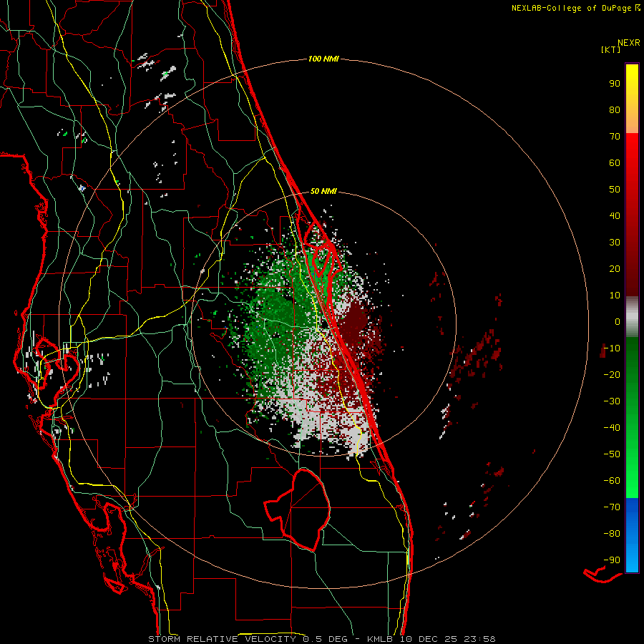Click the -50 value on velocity scale
The width and height of the screenshot is (644, 644).
(612, 454)
